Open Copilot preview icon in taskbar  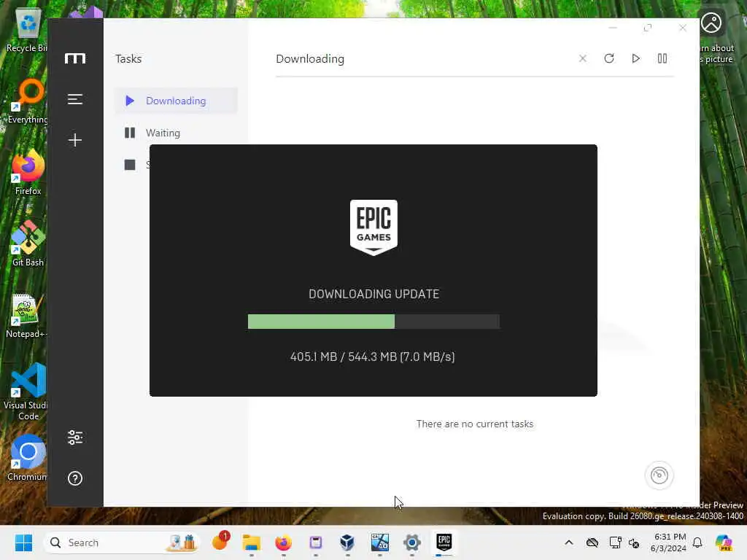click(x=724, y=542)
